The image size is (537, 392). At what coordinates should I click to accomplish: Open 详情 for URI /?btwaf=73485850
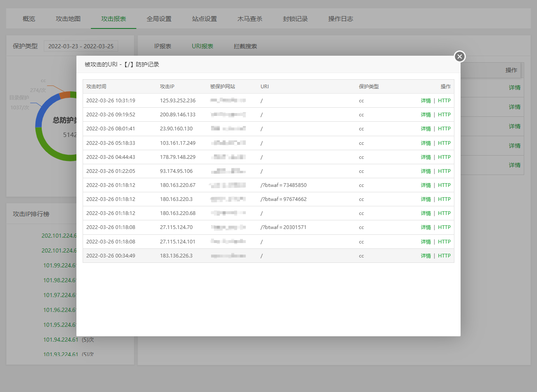[x=425, y=185]
